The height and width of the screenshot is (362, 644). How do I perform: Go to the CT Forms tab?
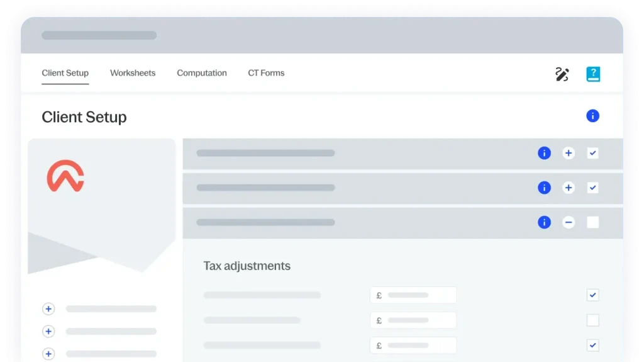pyautogui.click(x=266, y=73)
